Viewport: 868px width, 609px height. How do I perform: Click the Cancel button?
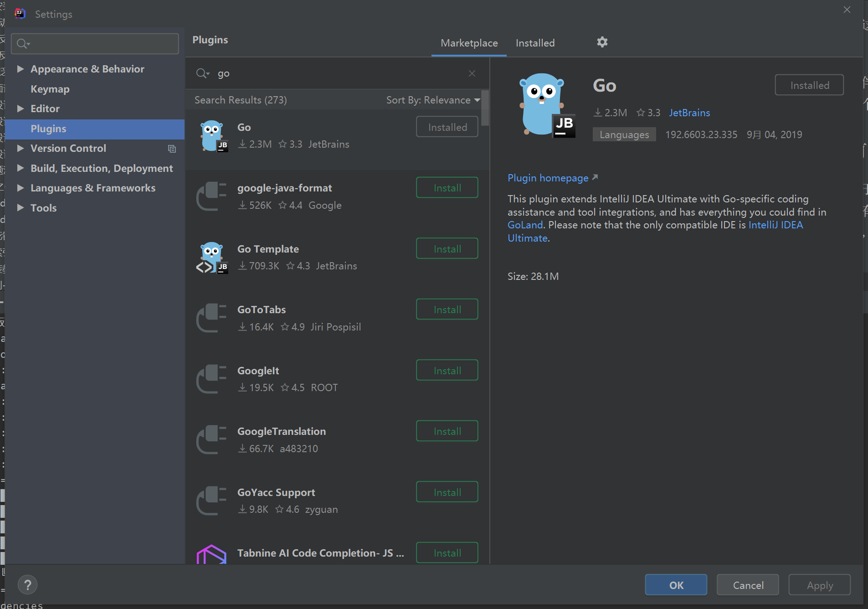click(x=748, y=585)
